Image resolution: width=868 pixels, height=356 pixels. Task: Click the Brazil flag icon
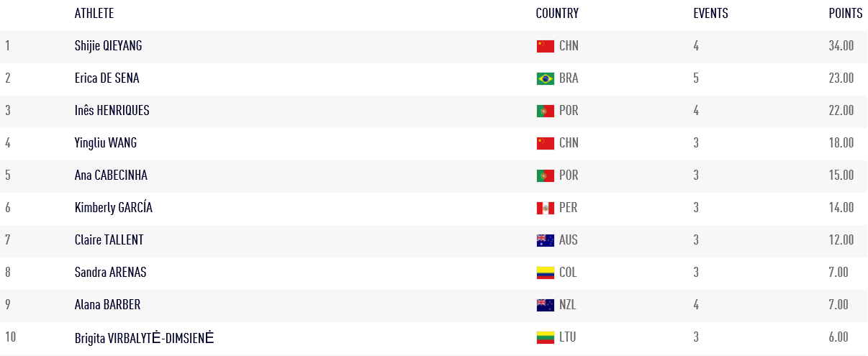click(x=545, y=78)
